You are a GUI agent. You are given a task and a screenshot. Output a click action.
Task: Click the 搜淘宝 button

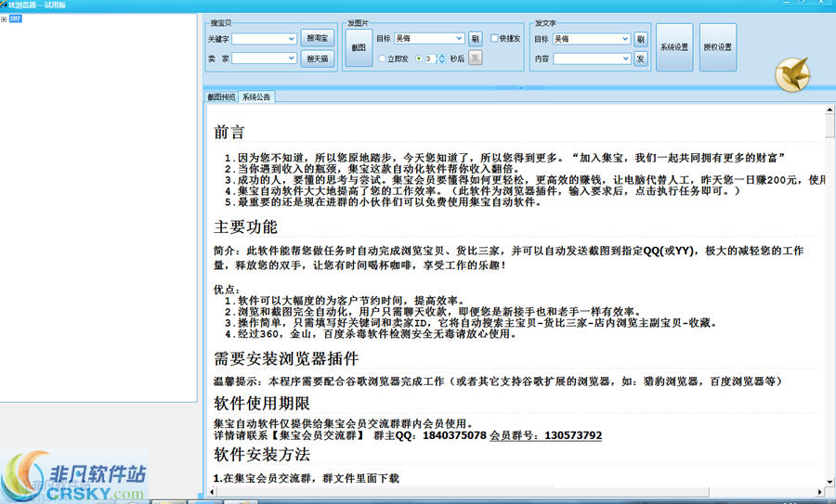(318, 38)
